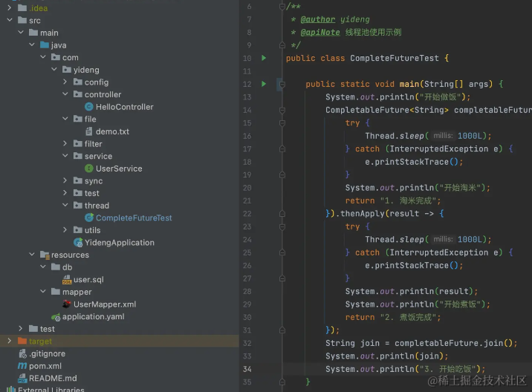Place cursor on the join() call line 32
Viewport: 532px width, 392px height.
point(421,343)
